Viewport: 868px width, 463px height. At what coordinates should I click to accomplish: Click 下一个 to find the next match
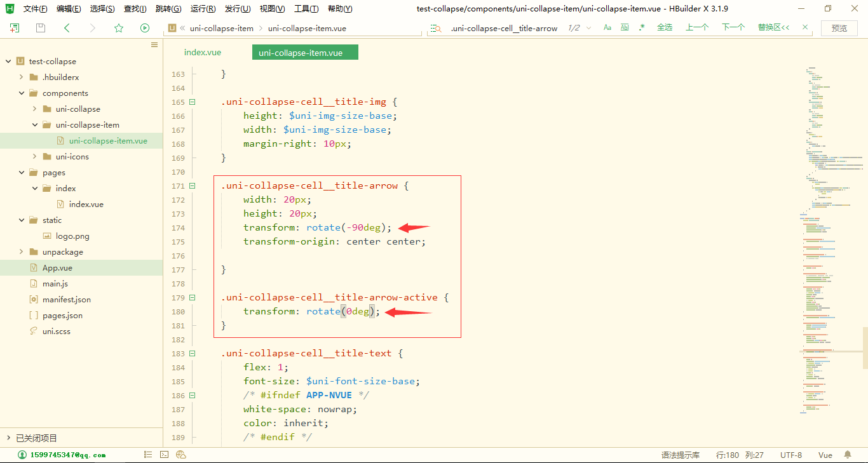(x=732, y=28)
